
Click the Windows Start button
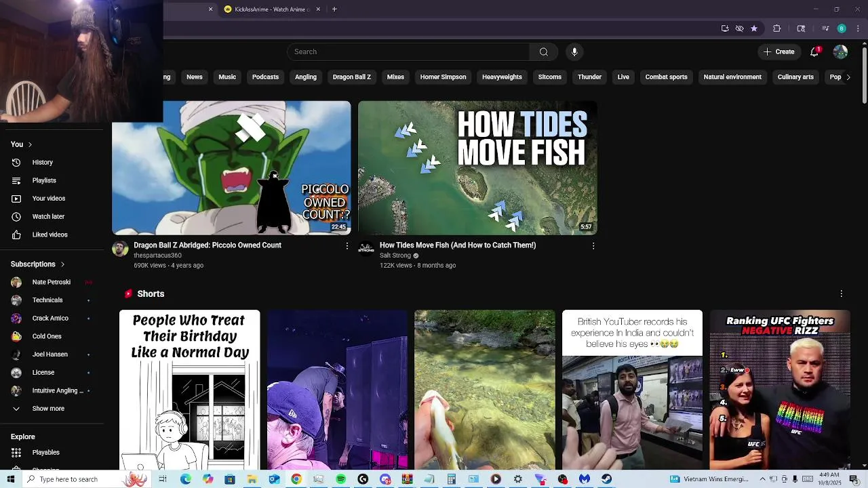pyautogui.click(x=11, y=479)
